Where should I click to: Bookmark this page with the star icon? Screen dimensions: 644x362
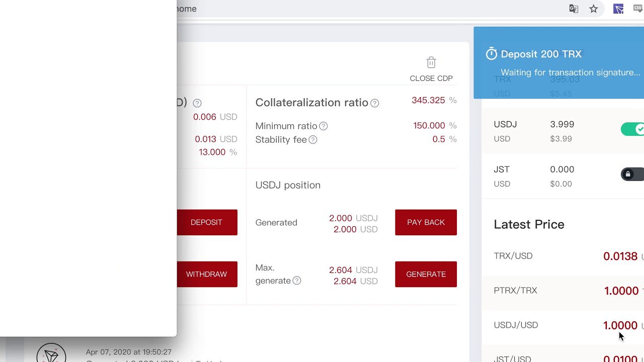click(x=594, y=9)
